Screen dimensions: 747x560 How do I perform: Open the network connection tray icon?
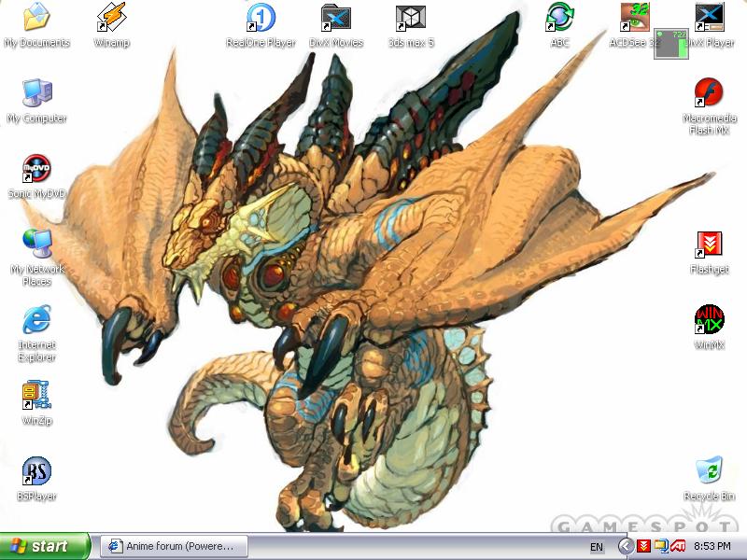(661, 546)
